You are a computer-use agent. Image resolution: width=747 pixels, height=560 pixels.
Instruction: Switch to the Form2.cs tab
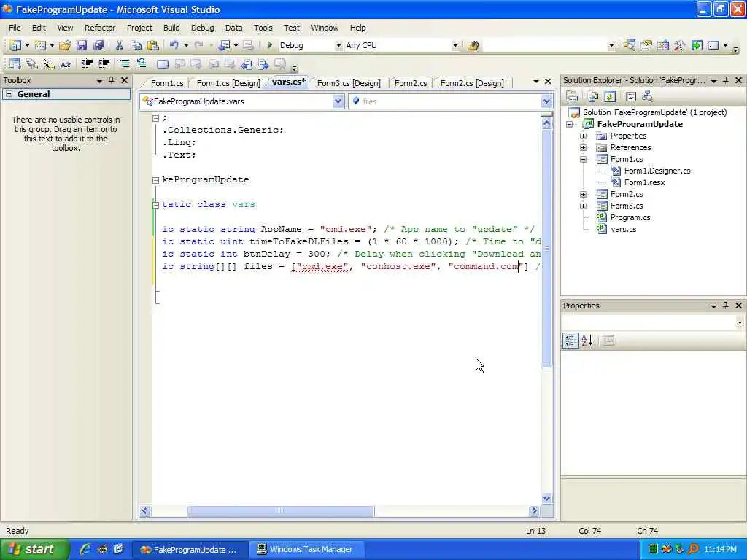pyautogui.click(x=411, y=83)
